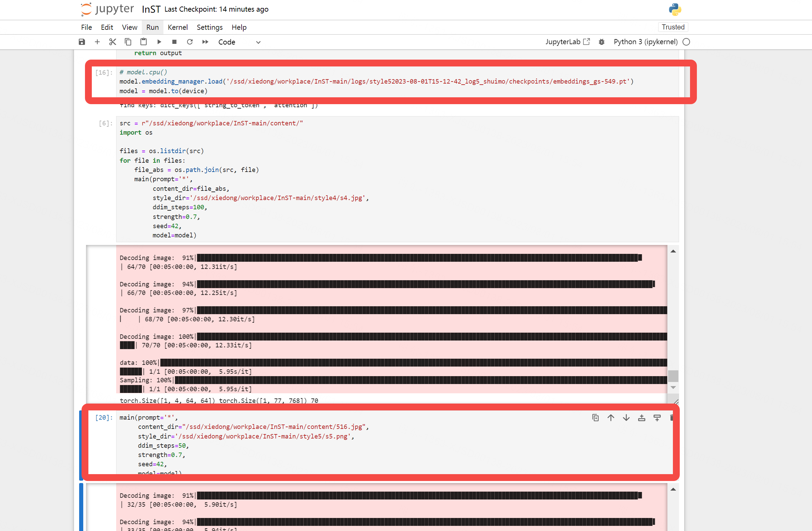The width and height of the screenshot is (812, 531).
Task: Click the 70/70 decoding progress line
Action: pyautogui.click(x=186, y=345)
